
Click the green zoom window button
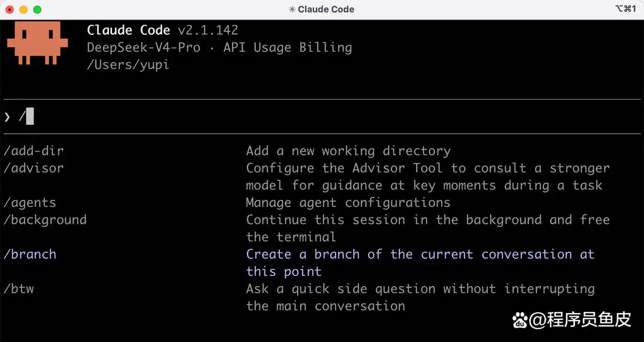point(37,9)
